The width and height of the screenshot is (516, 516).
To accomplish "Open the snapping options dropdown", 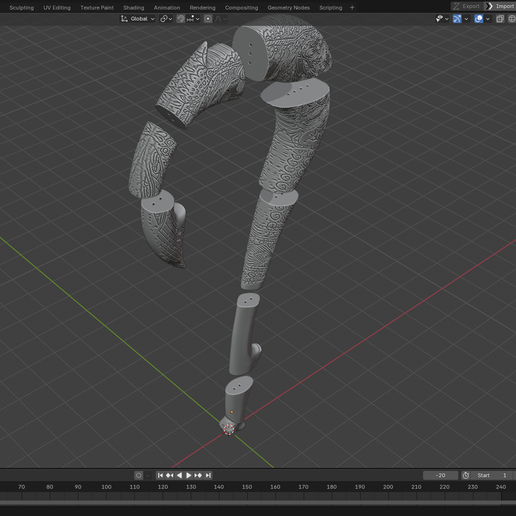I will pyautogui.click(x=193, y=19).
